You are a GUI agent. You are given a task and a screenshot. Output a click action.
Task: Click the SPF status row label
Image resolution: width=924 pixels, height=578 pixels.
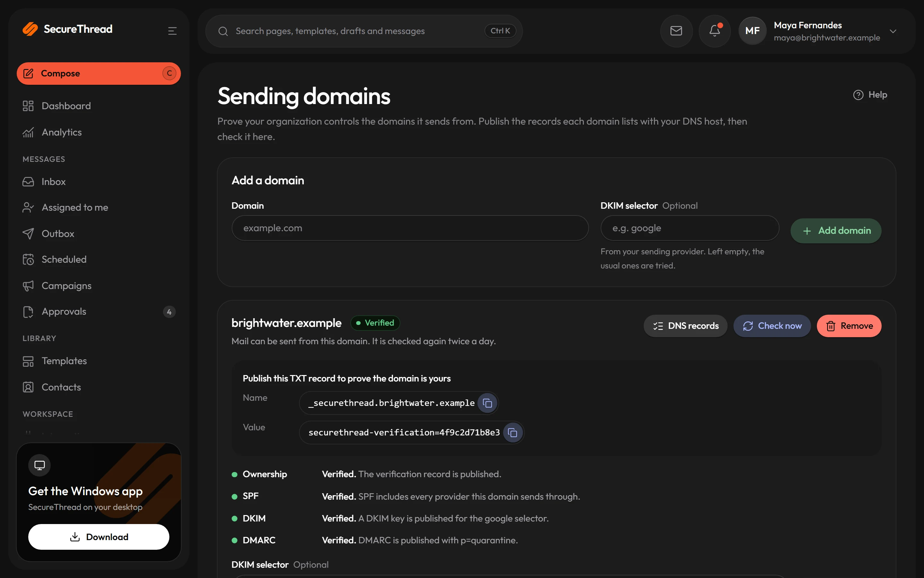coord(251,496)
